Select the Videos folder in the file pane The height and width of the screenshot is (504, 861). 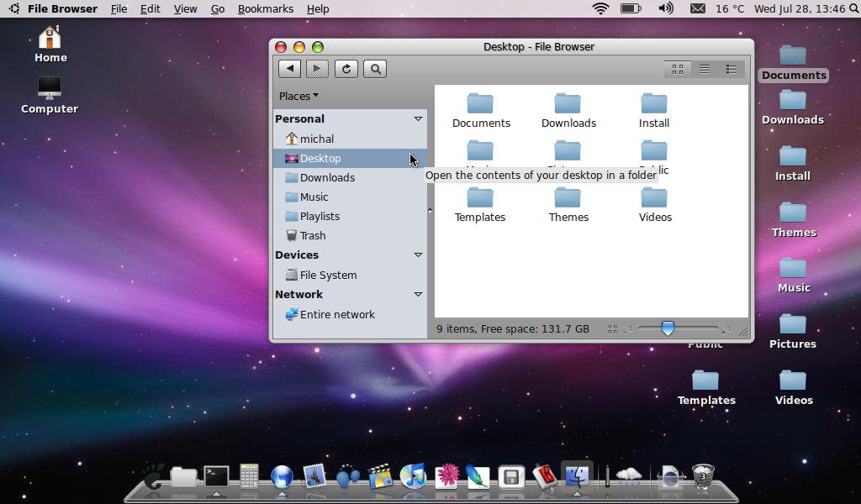click(655, 205)
